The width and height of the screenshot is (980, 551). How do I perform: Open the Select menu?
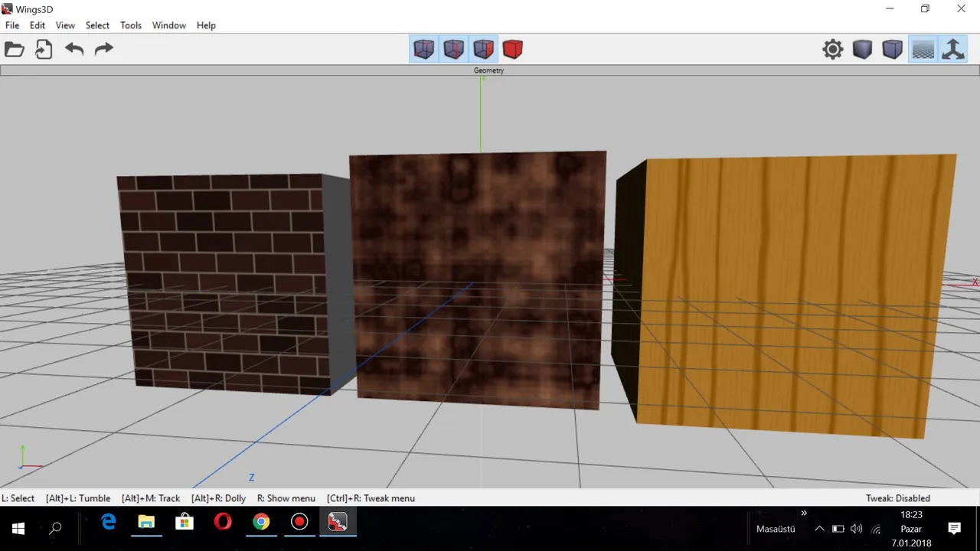pyautogui.click(x=97, y=25)
